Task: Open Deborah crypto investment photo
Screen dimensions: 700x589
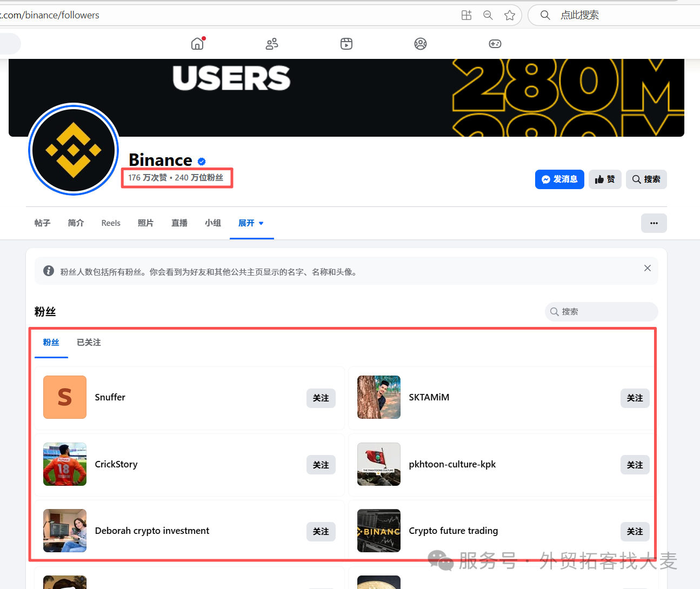Action: (65, 531)
